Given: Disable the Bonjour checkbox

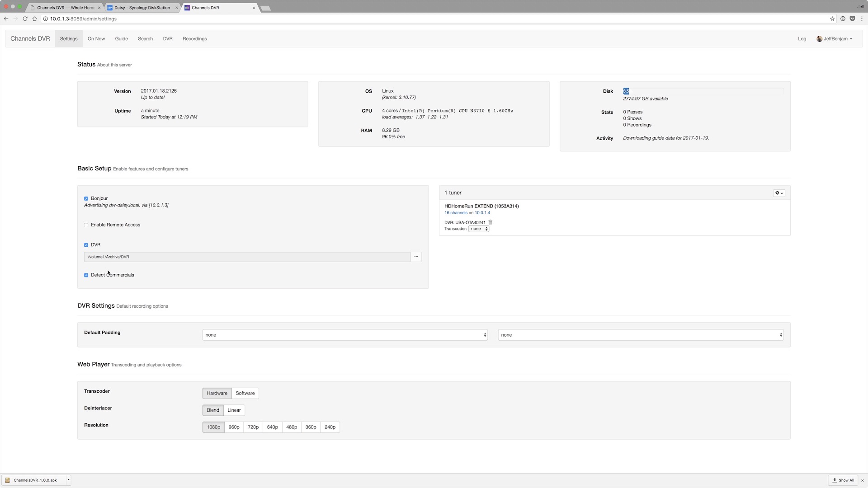Looking at the screenshot, I should (x=86, y=198).
